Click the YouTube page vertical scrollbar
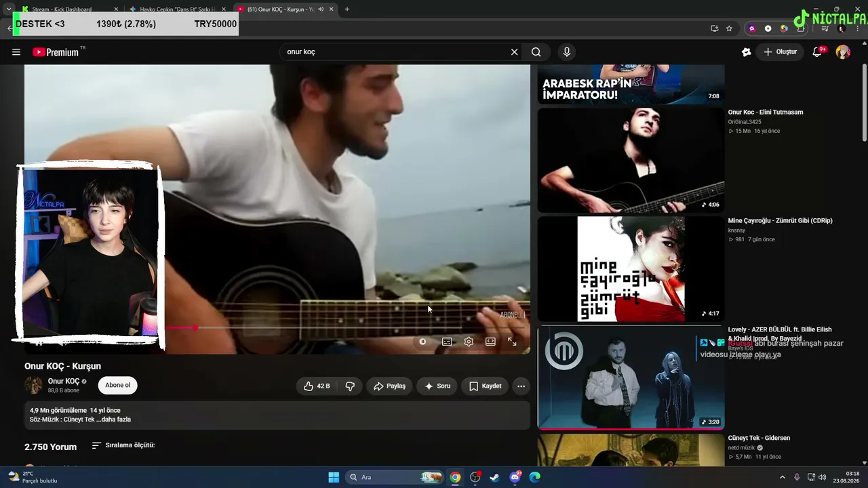This screenshot has height=488, width=868. pyautogui.click(x=864, y=102)
